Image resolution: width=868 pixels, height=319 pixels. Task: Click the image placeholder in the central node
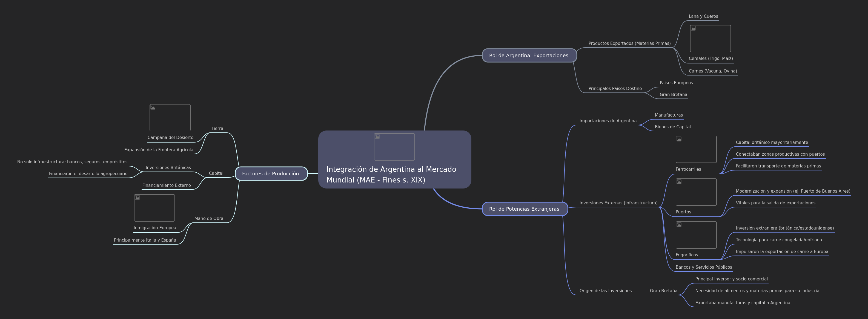394,147
